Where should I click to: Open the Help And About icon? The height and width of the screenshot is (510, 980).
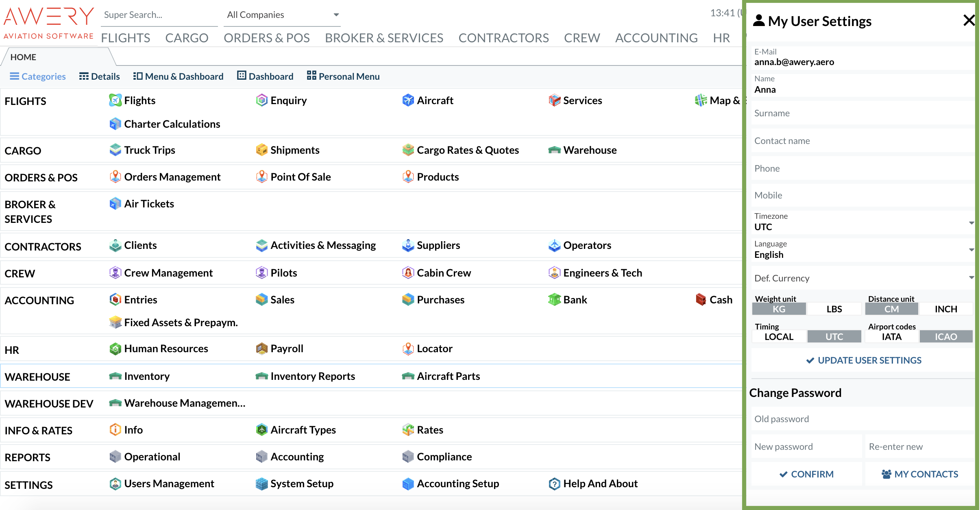[554, 484]
